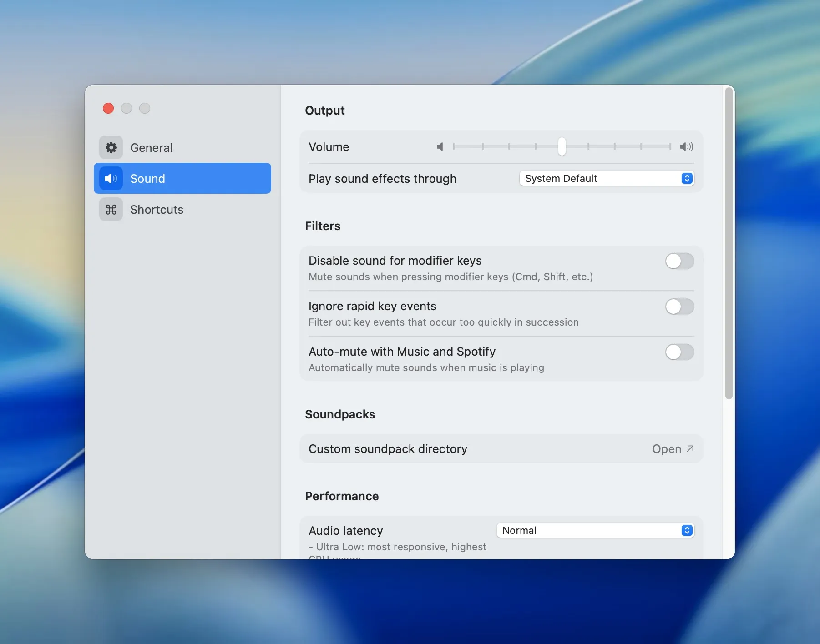Click the red close window button
820x644 pixels.
tap(108, 108)
